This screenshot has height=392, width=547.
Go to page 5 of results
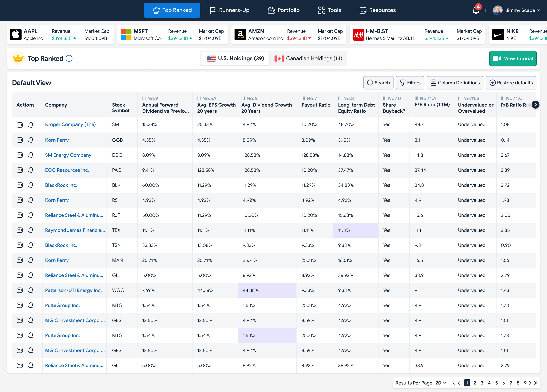[x=496, y=383]
